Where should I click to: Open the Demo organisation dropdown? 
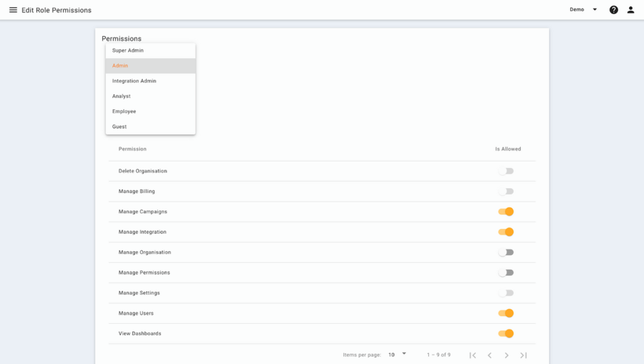pyautogui.click(x=583, y=9)
